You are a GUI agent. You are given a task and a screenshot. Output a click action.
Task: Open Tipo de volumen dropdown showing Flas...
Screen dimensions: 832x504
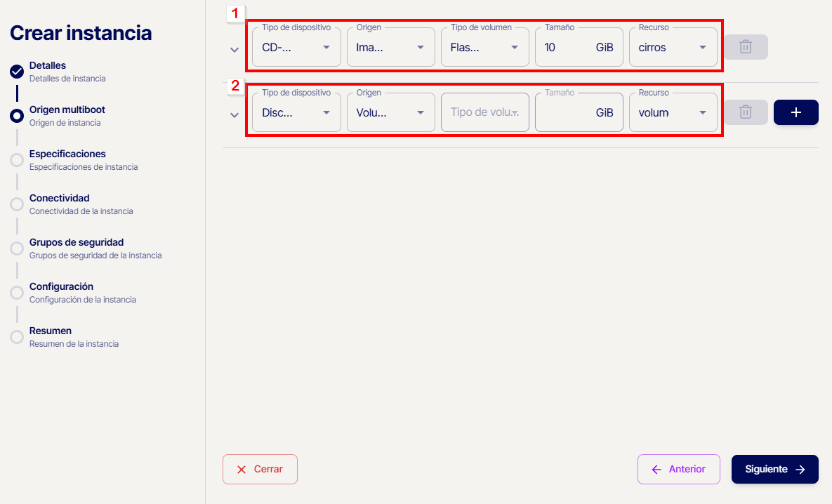pos(484,48)
